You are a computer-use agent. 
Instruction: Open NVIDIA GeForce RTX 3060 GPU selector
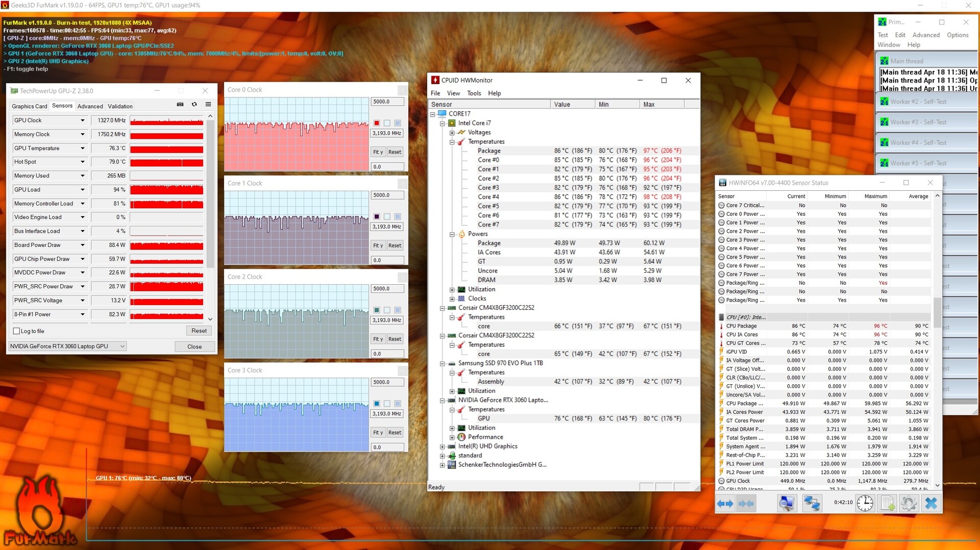pyautogui.click(x=67, y=346)
